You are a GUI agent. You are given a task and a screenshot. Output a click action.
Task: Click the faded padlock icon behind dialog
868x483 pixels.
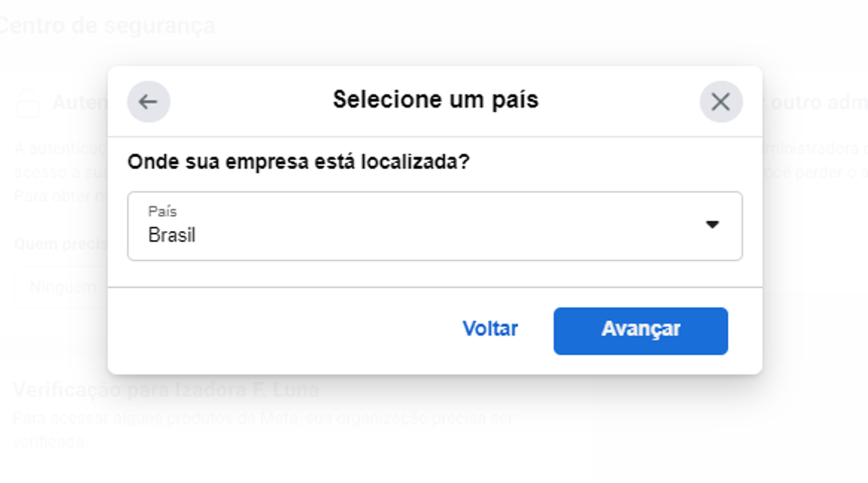(28, 103)
